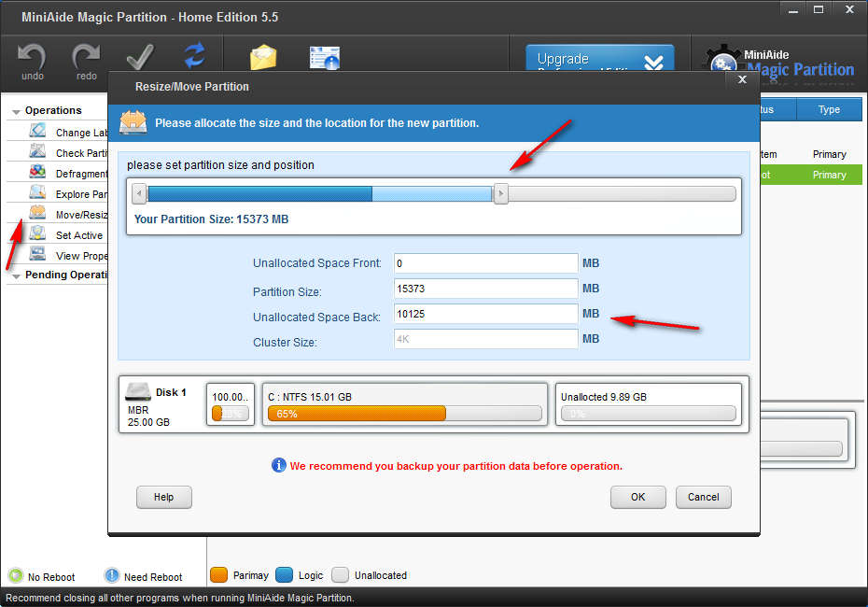
Task: Click the Primary orange legend swatch
Action: click(218, 575)
